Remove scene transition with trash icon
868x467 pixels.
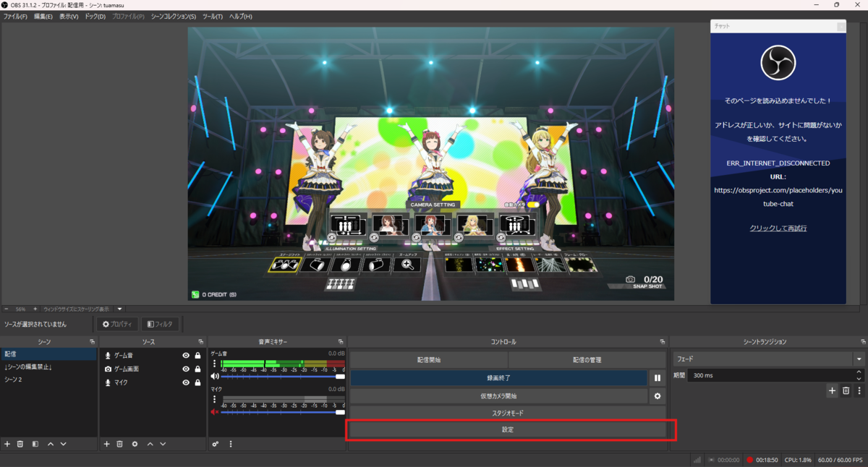tap(846, 390)
